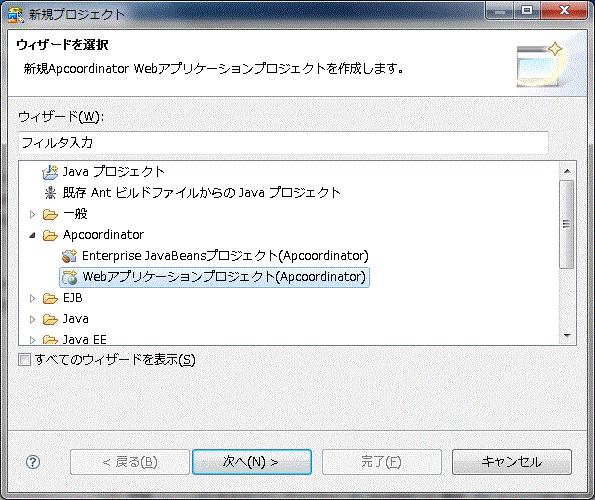Expand the EJB tree node arrow
The image size is (595, 500).
(32, 299)
